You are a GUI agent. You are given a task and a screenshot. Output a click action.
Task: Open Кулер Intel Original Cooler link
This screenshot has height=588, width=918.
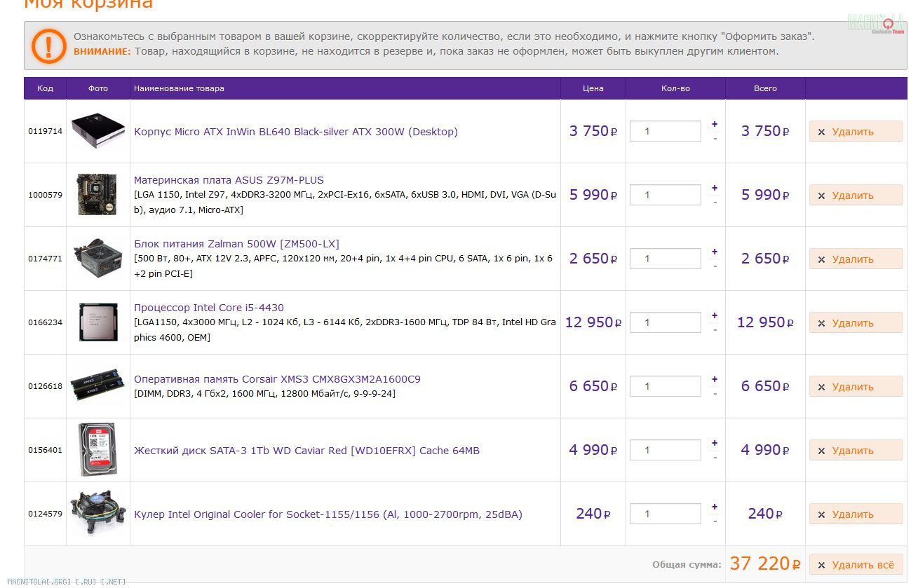[328, 514]
